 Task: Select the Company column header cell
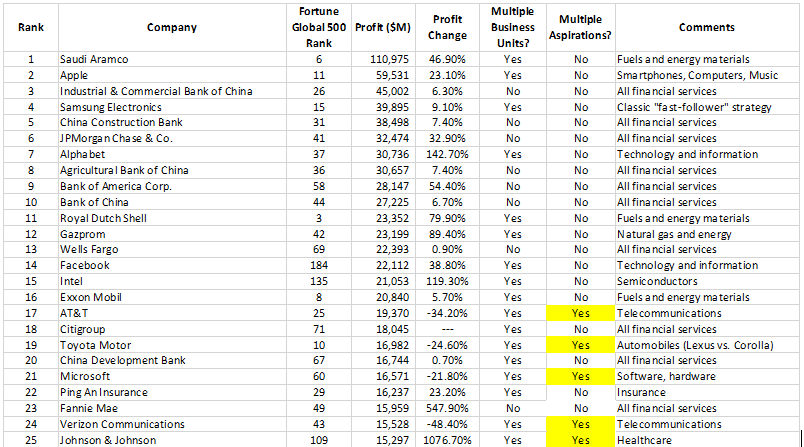172,28
